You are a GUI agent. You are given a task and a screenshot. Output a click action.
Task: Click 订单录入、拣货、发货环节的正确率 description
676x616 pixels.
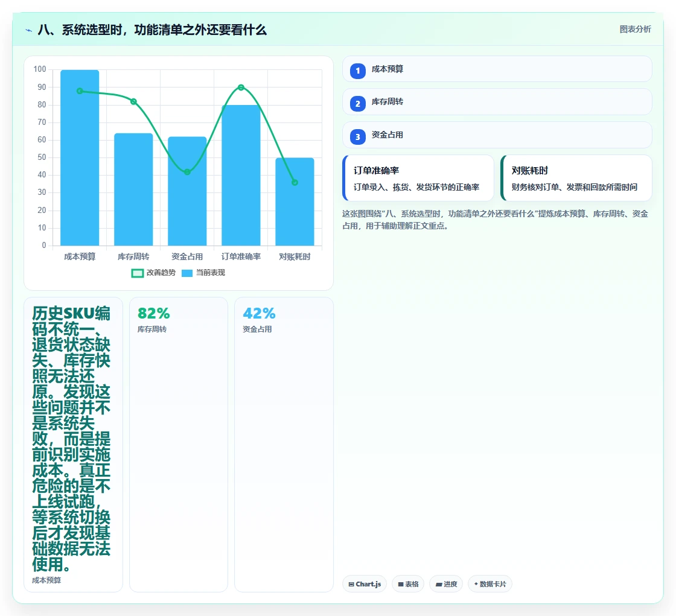point(416,187)
